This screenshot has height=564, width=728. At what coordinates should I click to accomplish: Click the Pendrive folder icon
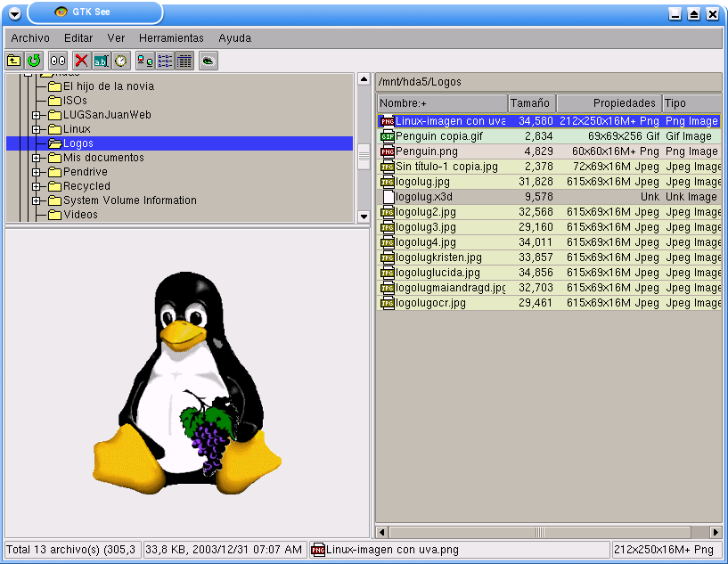coord(54,172)
